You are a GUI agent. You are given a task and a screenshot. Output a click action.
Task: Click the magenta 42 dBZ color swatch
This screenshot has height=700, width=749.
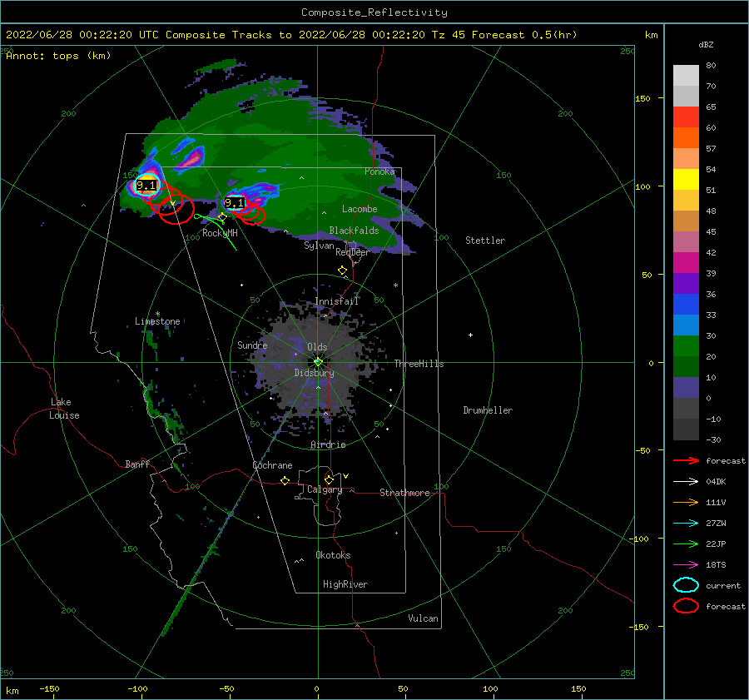686,263
